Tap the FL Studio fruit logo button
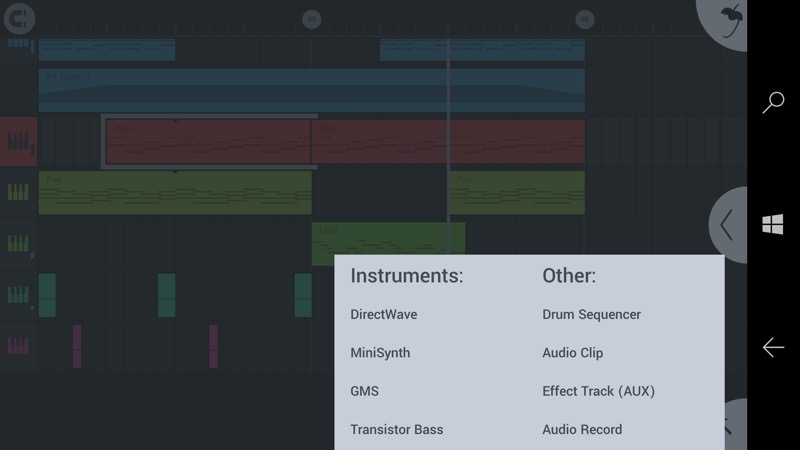Viewport: 800px width, 450px height. click(x=724, y=21)
